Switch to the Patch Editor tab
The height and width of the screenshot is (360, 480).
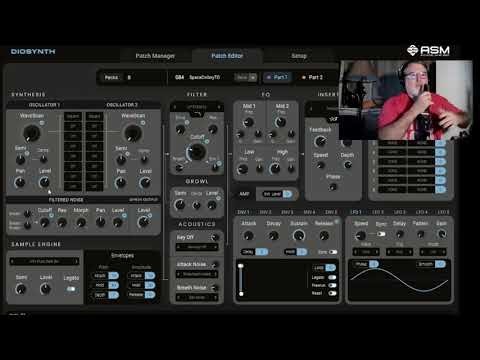[227, 56]
